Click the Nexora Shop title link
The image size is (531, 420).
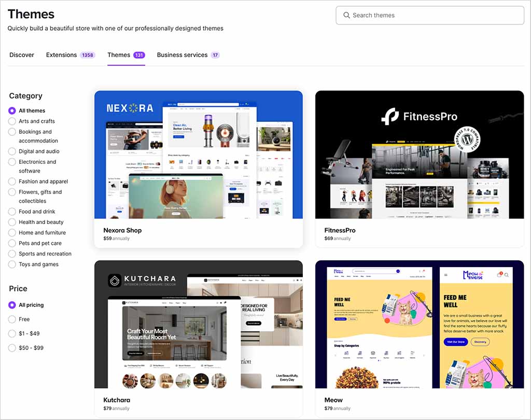click(x=122, y=230)
